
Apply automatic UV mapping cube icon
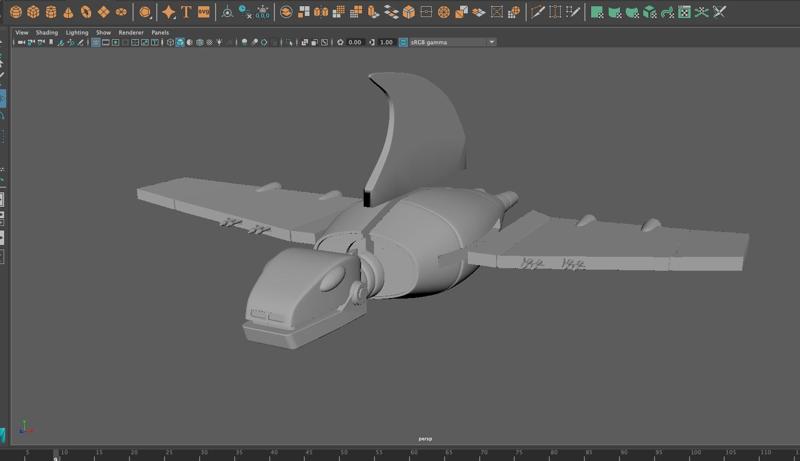click(649, 12)
